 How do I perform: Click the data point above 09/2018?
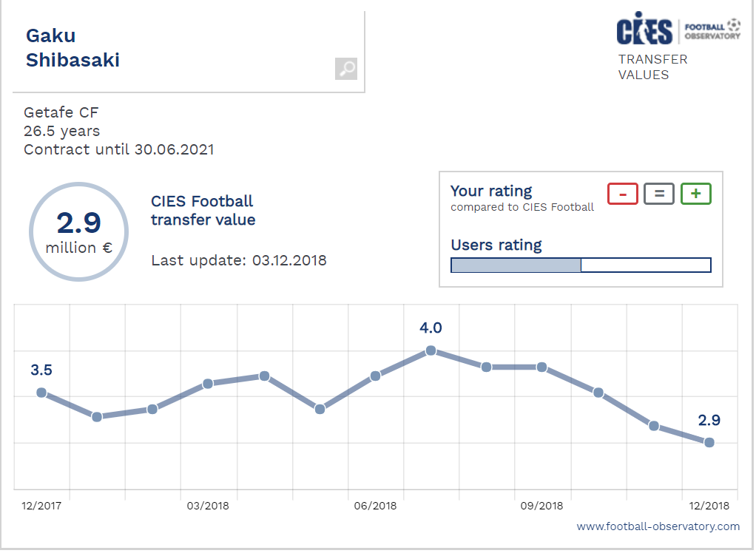pos(542,367)
